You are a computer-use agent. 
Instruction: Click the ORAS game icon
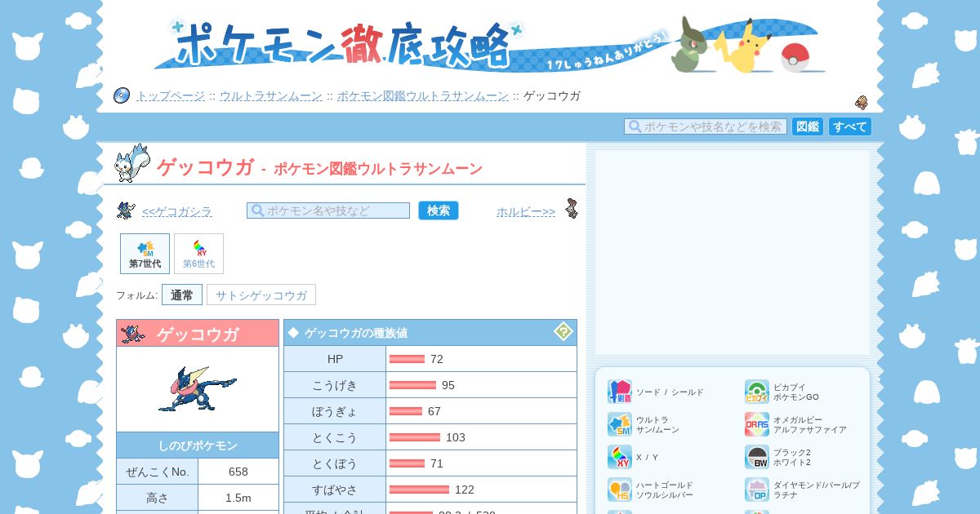(x=756, y=424)
